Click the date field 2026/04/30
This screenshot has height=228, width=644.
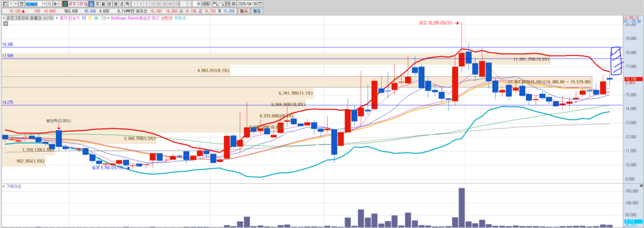[x=247, y=4]
